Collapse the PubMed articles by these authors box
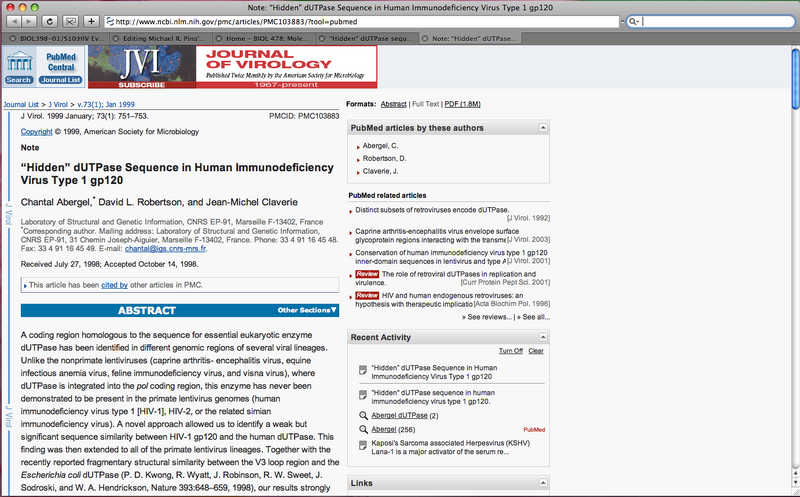800x497 pixels. 543,128
